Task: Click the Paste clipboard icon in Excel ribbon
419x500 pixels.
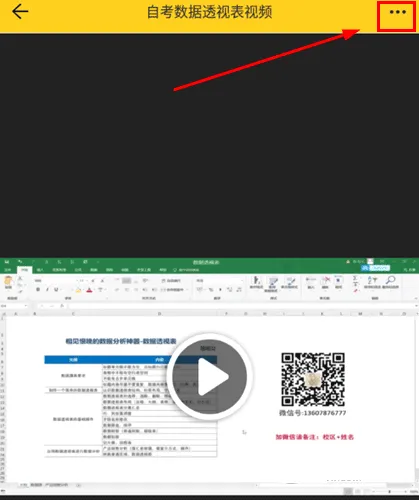Action: pos(8,283)
